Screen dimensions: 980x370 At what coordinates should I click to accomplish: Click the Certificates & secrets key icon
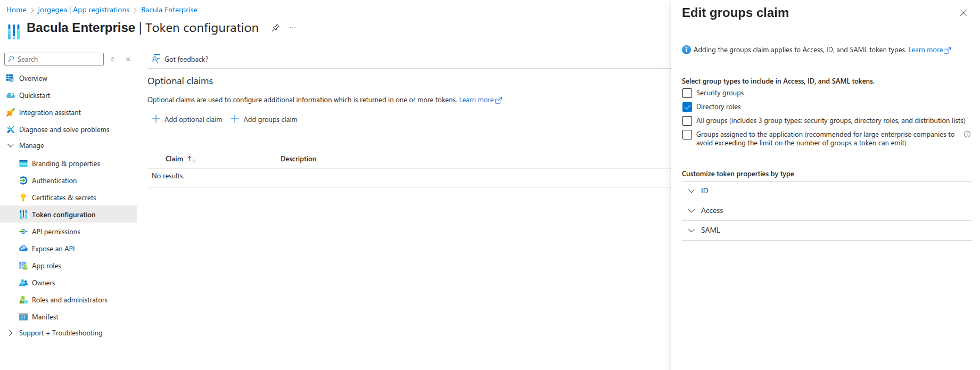23,198
